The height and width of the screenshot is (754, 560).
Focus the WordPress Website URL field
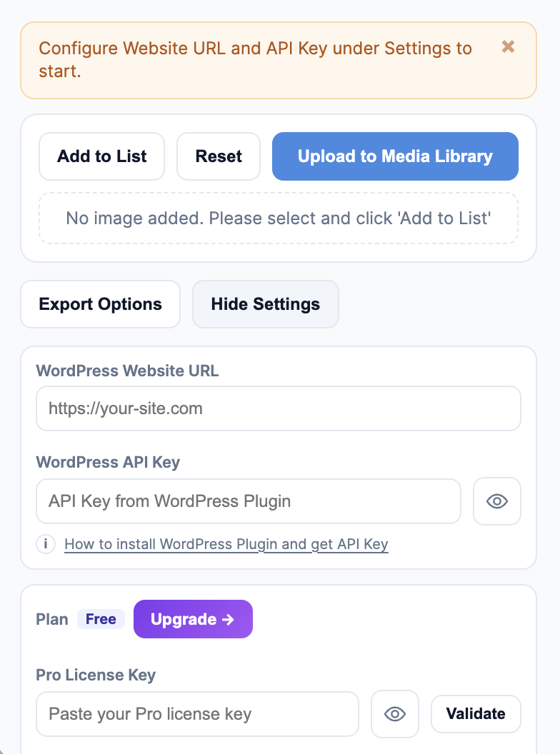click(x=277, y=408)
